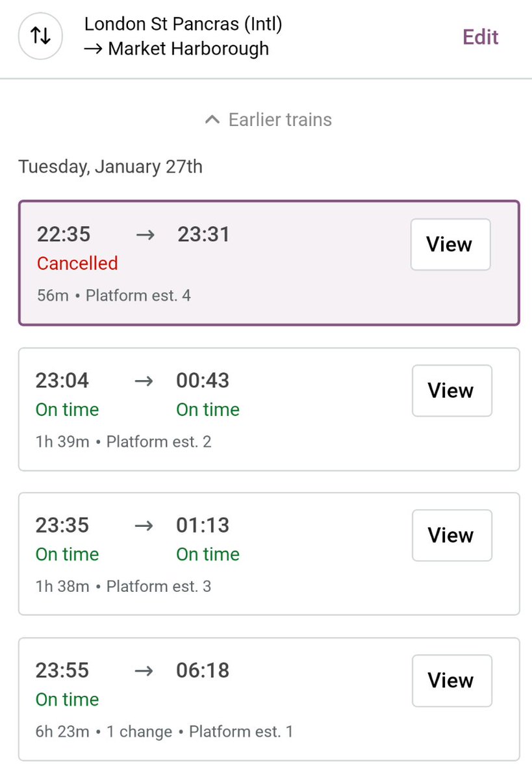Click the Edit journey link
This screenshot has width=532, height=779.
[x=480, y=37]
